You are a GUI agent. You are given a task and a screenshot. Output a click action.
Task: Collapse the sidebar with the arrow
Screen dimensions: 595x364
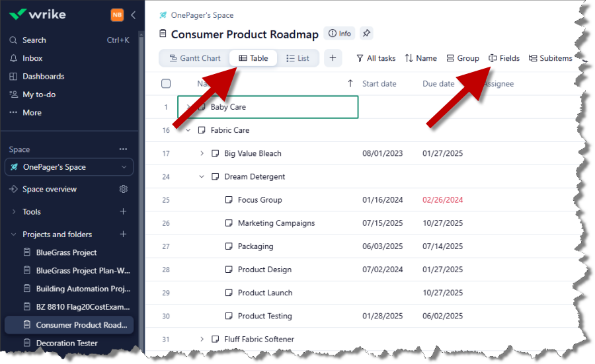coord(133,15)
